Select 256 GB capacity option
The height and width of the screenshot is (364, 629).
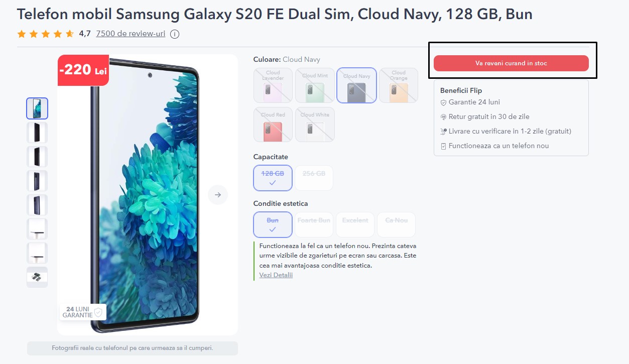click(x=314, y=178)
